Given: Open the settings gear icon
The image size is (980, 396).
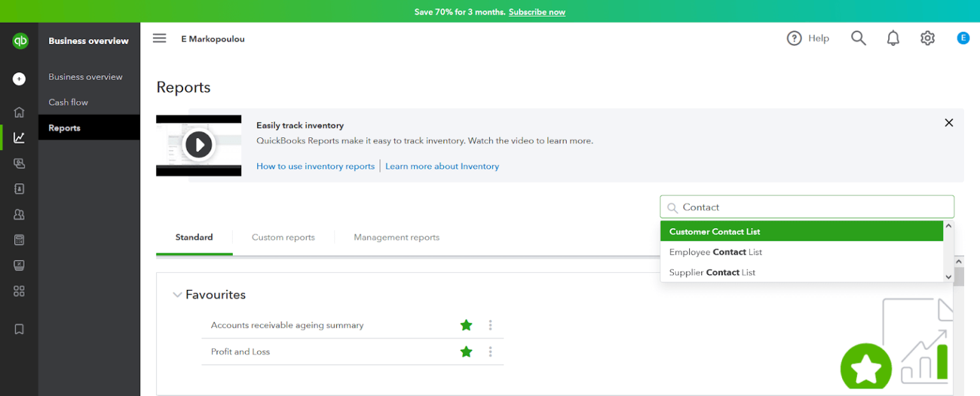Looking at the screenshot, I should 927,38.
